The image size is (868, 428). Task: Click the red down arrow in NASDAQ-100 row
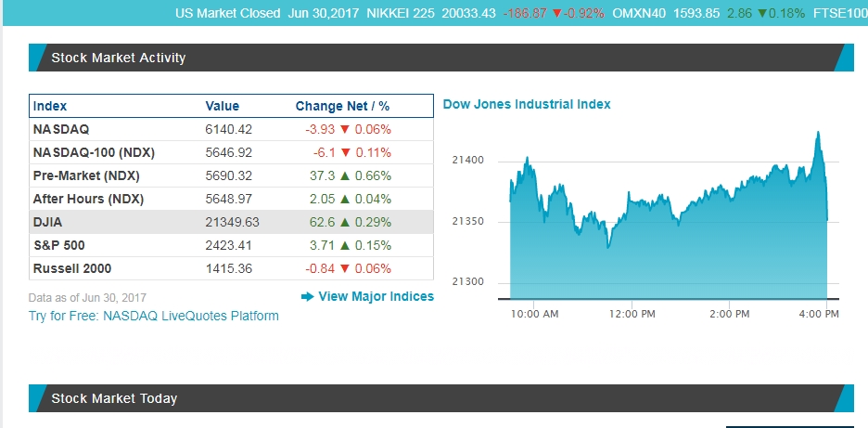(347, 153)
